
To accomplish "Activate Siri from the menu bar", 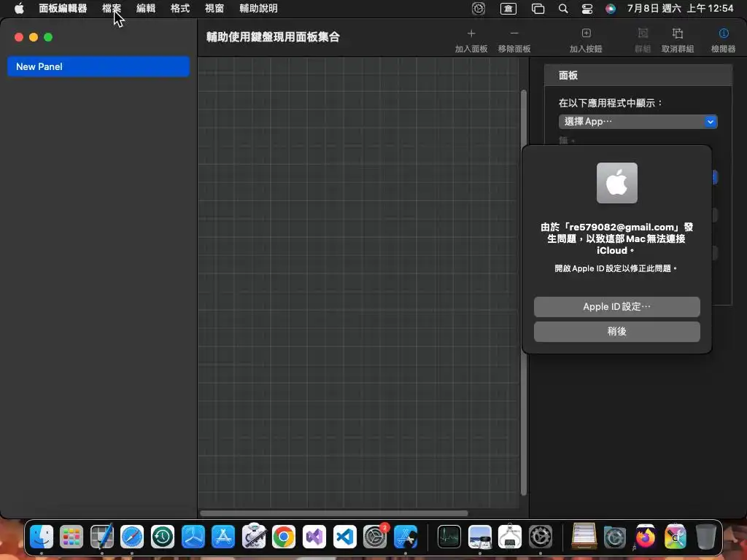I will point(611,9).
